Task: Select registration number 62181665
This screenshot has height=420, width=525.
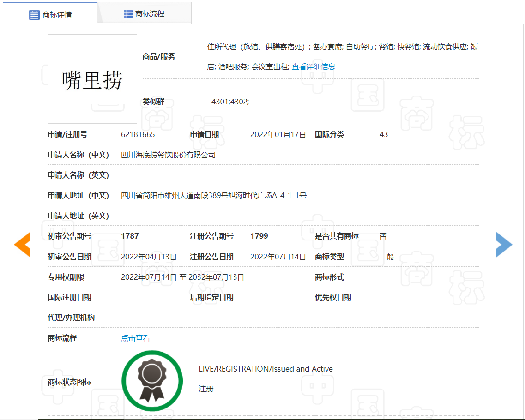Action: coord(138,134)
